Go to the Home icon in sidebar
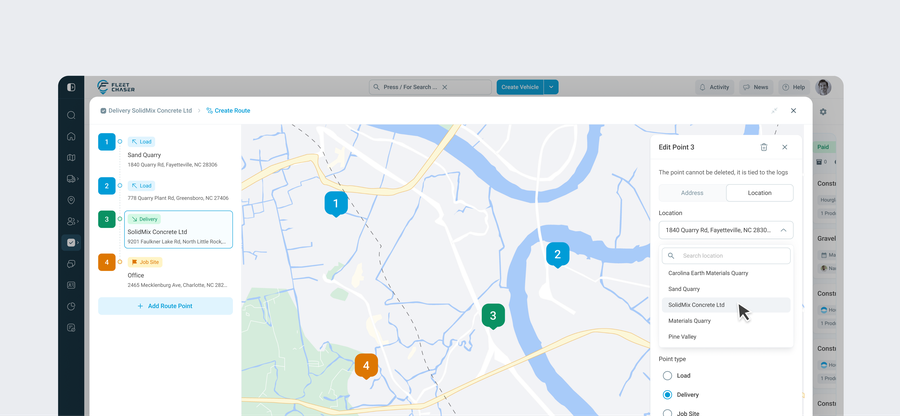 tap(71, 136)
